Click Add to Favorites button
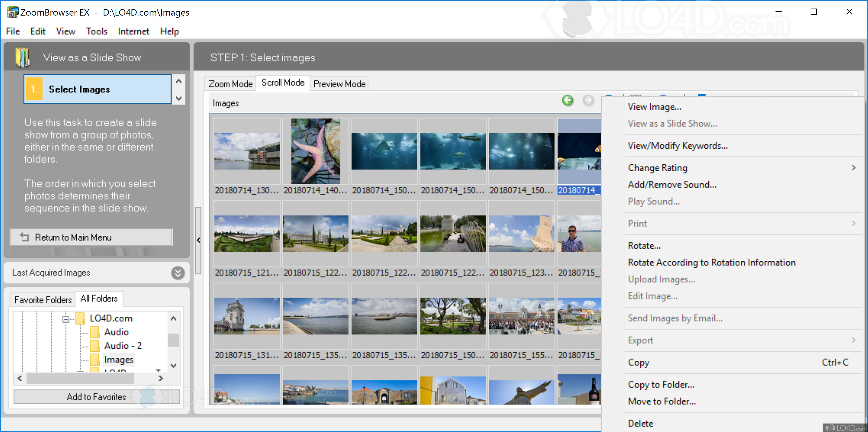Screen dimensions: 868x432 (x=96, y=397)
